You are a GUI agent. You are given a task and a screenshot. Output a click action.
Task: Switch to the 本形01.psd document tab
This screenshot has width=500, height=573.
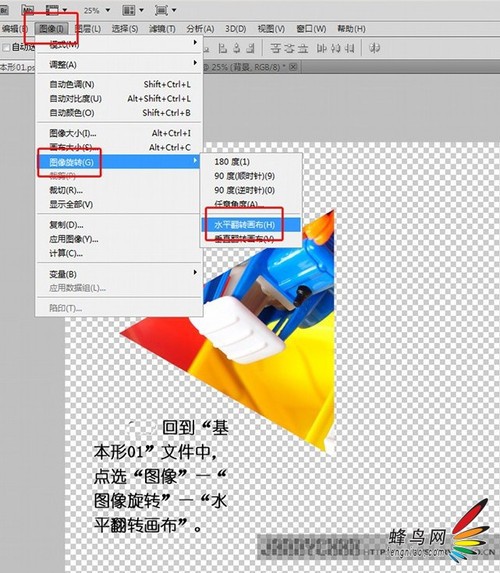coord(18,67)
